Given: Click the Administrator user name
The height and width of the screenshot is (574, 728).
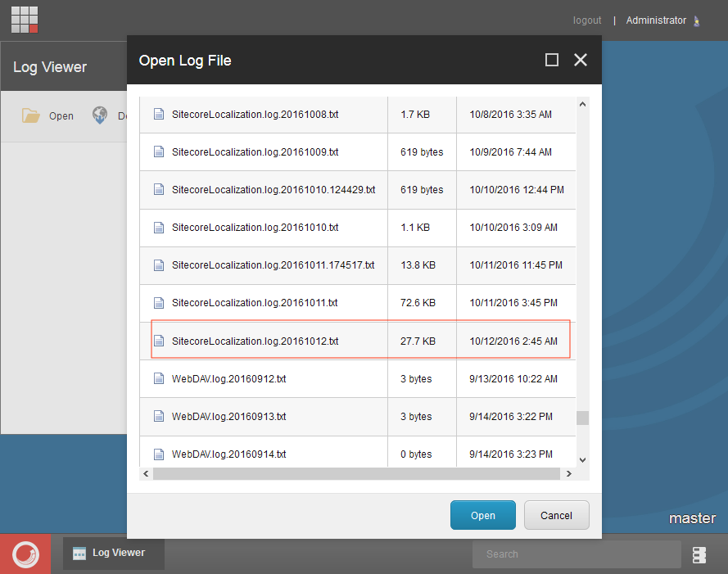Looking at the screenshot, I should [656, 20].
